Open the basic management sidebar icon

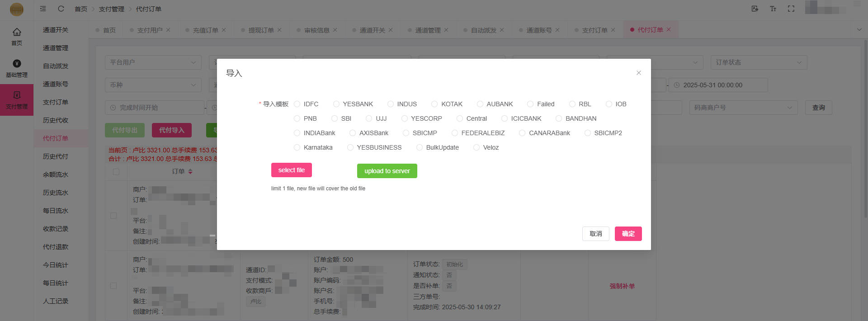(x=17, y=68)
